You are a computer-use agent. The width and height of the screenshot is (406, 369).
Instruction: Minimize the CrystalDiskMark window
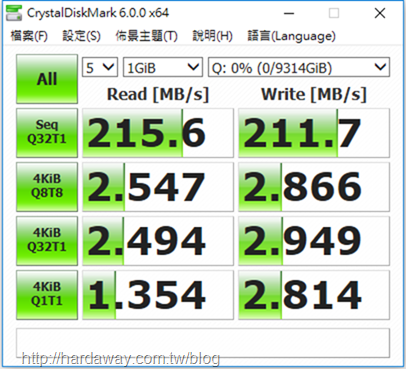point(289,14)
